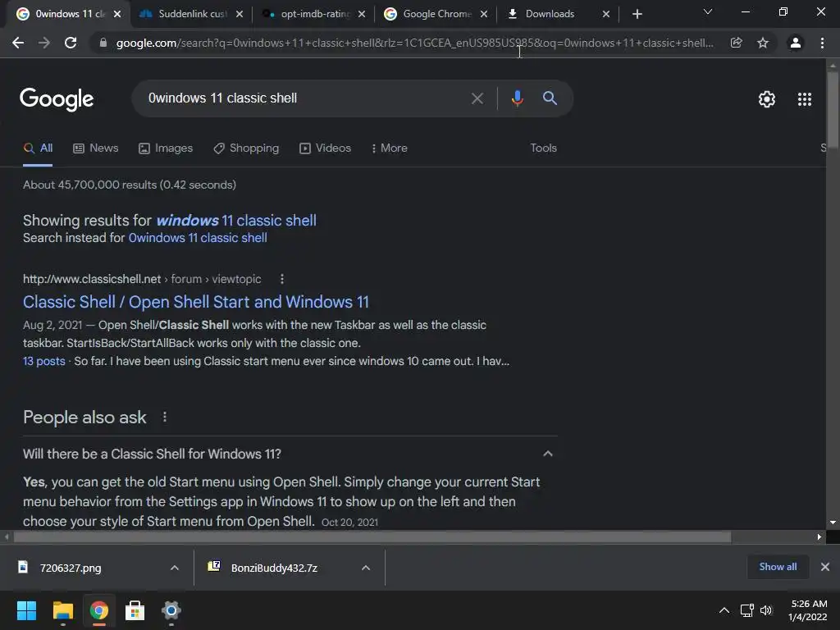The height and width of the screenshot is (630, 840).
Task: Open Microsoft Store from taskbar
Action: pos(135,610)
